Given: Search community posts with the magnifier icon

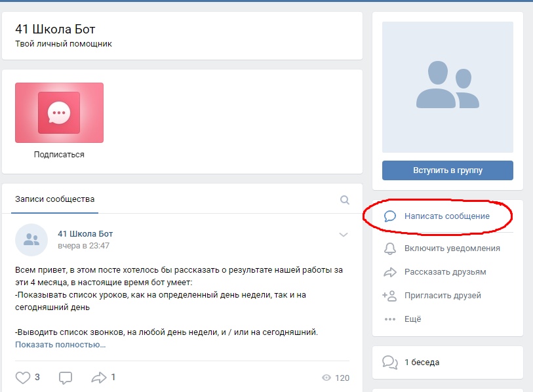Looking at the screenshot, I should click(345, 200).
